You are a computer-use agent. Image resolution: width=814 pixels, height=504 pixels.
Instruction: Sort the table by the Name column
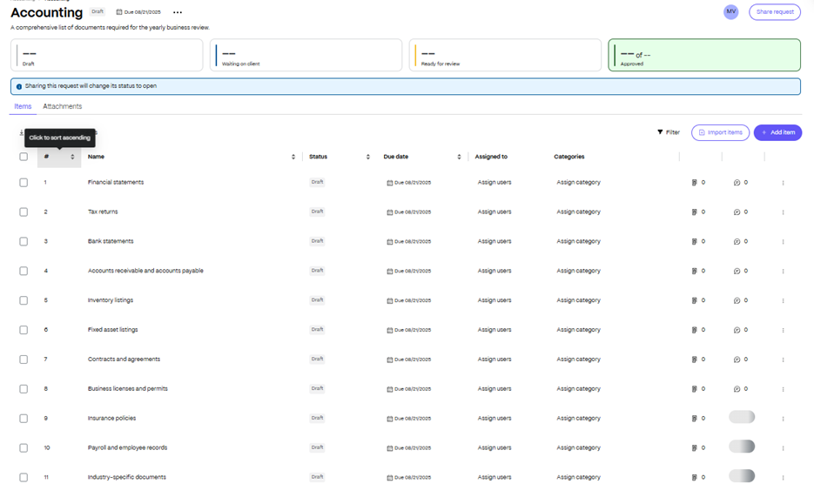click(x=293, y=157)
